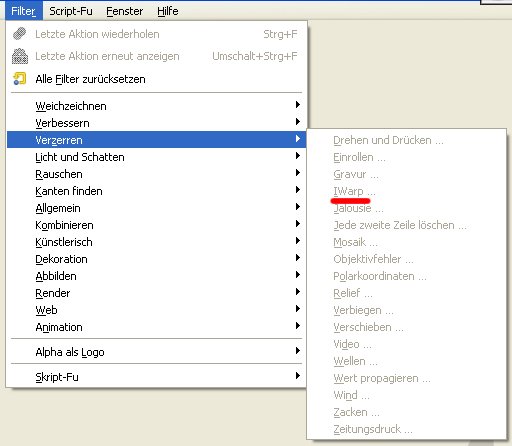Screen dimensions: 512x446
Task: Select Jede zweite Zeile löschen
Action: [x=407, y=225]
